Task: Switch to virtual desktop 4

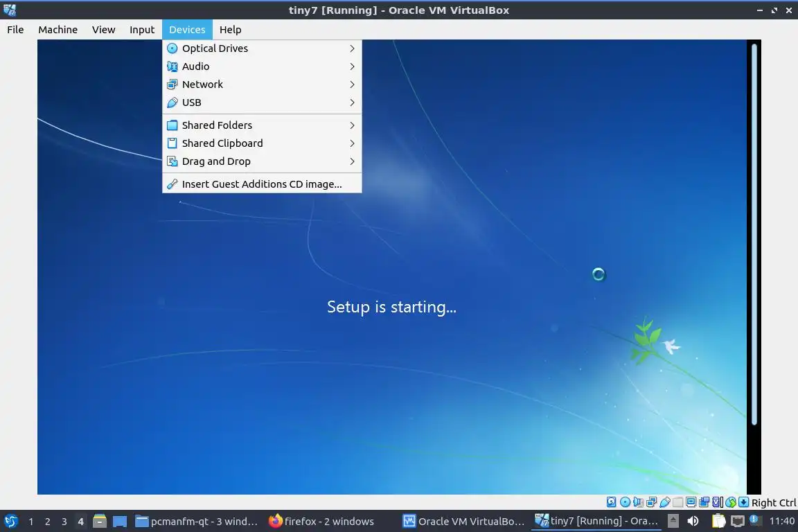Action: 80,522
